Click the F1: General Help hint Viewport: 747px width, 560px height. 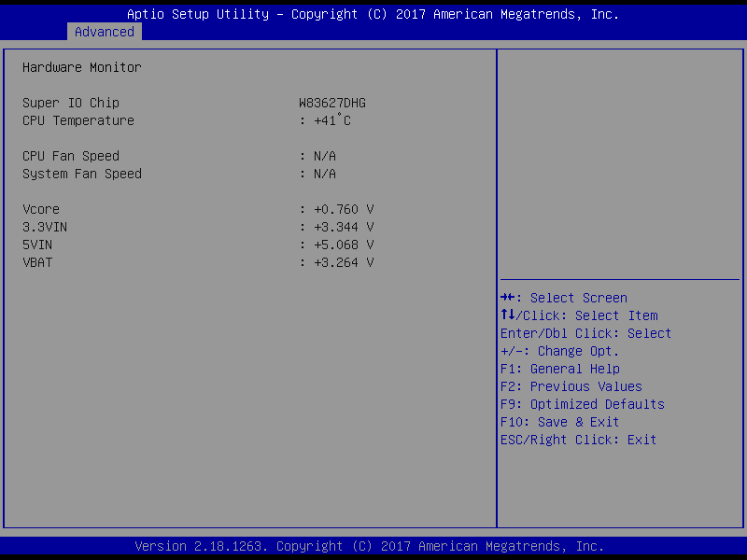[x=560, y=369]
